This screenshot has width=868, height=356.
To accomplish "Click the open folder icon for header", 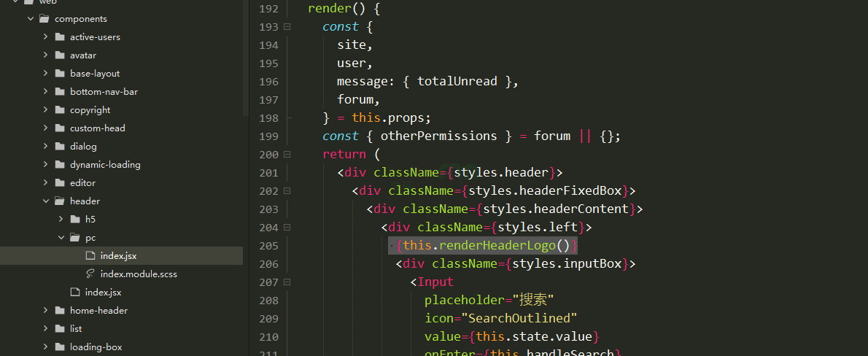I will [59, 201].
